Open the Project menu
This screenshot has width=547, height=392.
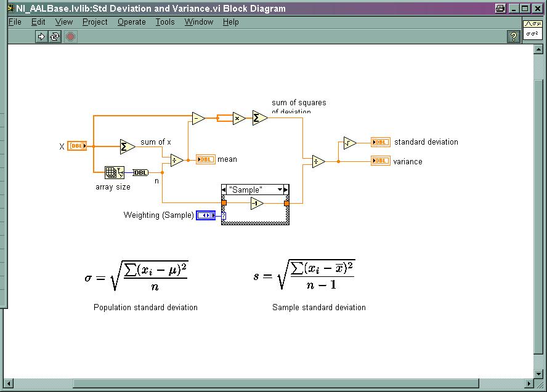[x=95, y=22]
